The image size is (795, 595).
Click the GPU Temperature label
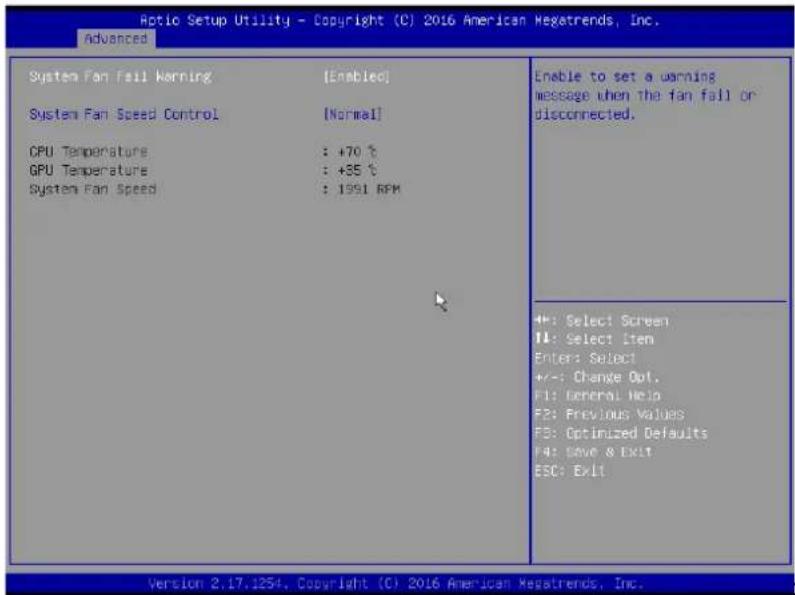point(88,170)
